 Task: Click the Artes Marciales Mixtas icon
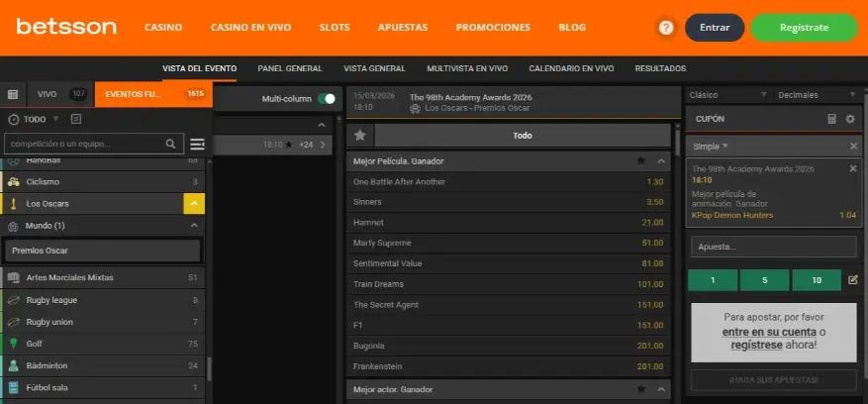tap(14, 277)
